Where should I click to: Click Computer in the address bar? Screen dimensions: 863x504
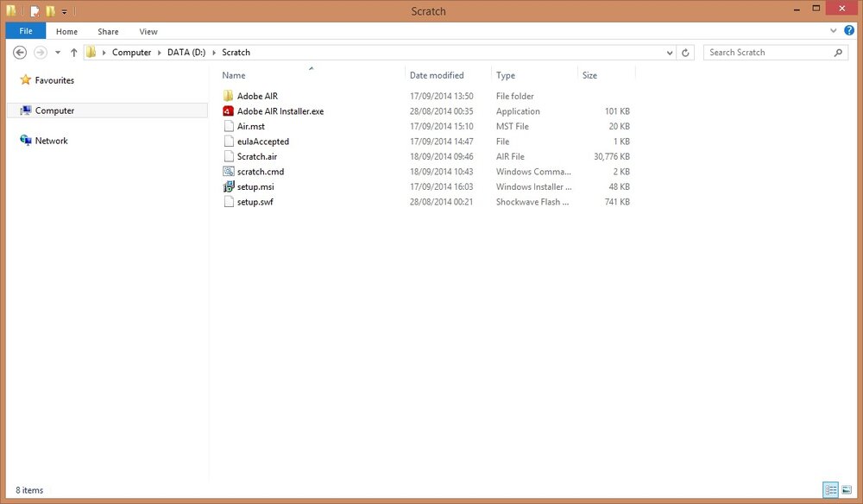click(x=131, y=53)
